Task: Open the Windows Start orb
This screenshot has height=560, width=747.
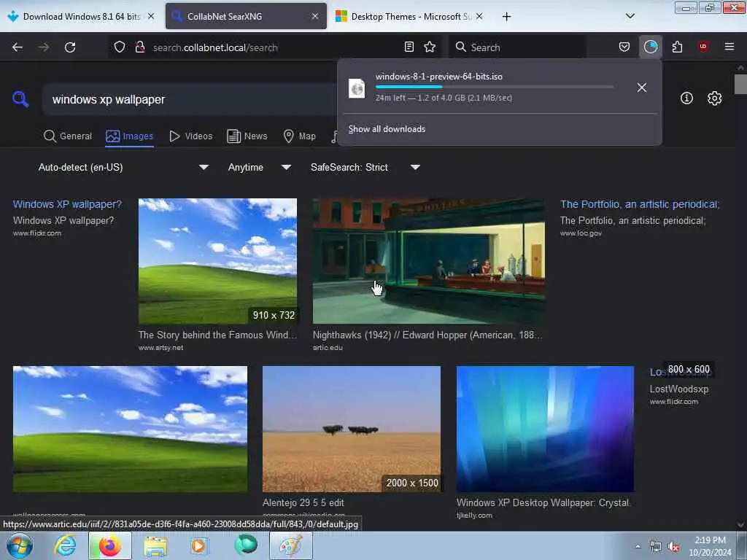Action: (x=20, y=545)
